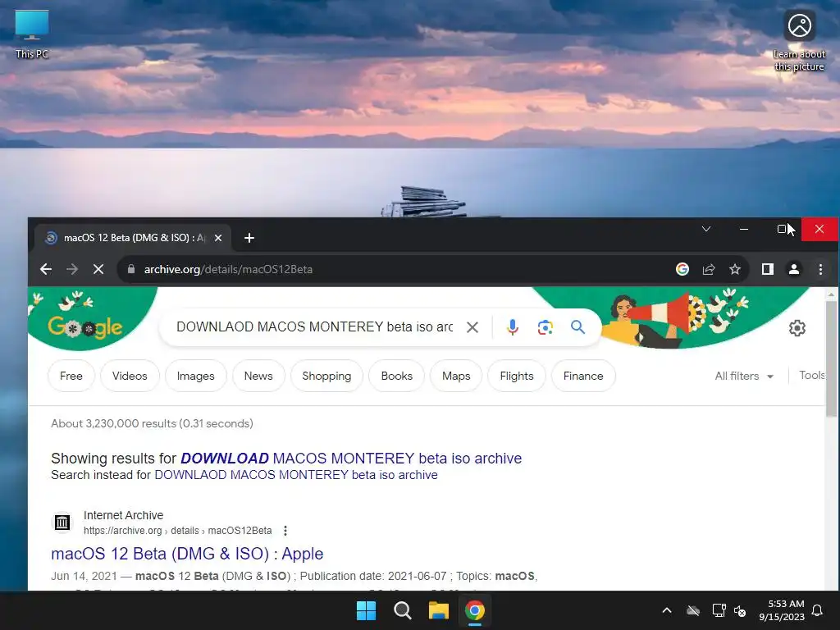This screenshot has width=840, height=630.
Task: Select the Flights filter chip
Action: pos(517,376)
